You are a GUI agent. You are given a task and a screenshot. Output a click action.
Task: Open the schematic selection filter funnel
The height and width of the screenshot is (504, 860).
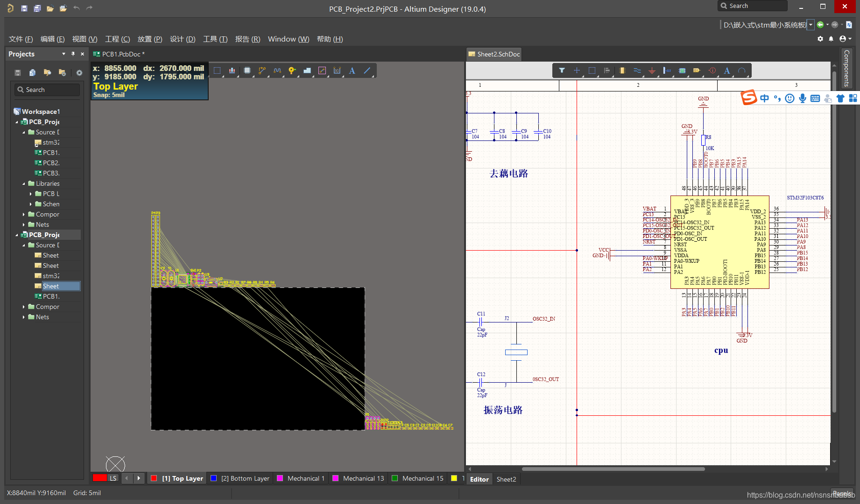coord(562,70)
